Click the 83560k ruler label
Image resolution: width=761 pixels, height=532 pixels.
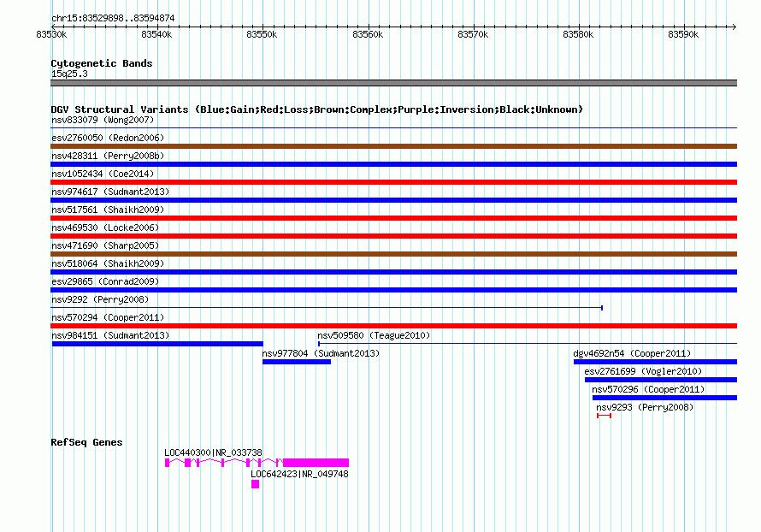click(368, 34)
